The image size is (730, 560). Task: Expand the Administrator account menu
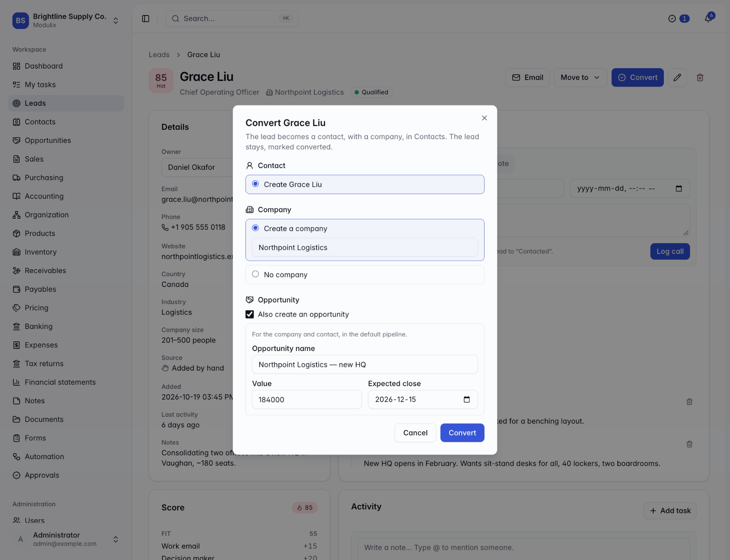66,539
